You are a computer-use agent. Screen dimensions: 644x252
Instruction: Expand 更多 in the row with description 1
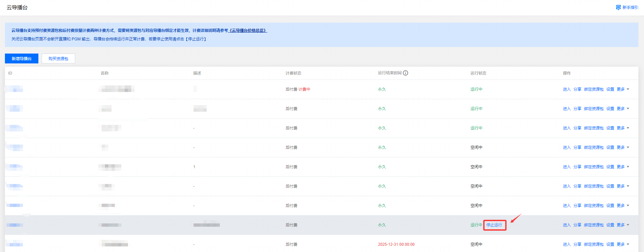point(622,167)
